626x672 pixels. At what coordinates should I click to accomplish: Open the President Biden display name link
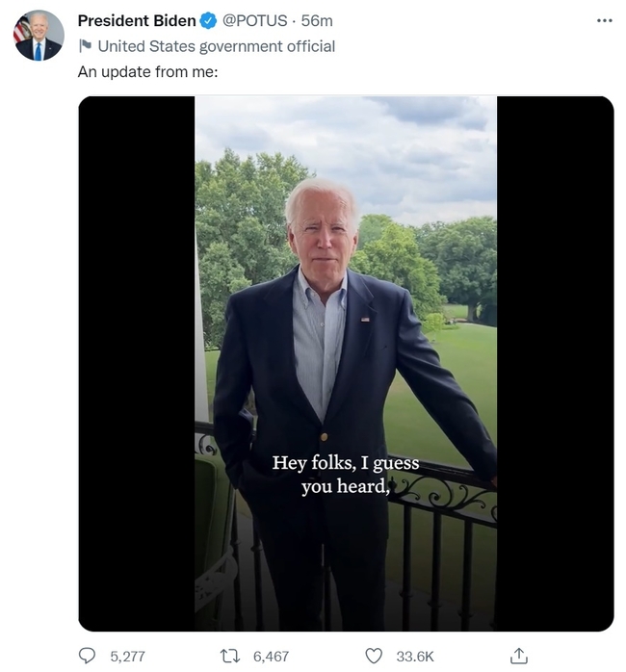tap(136, 20)
